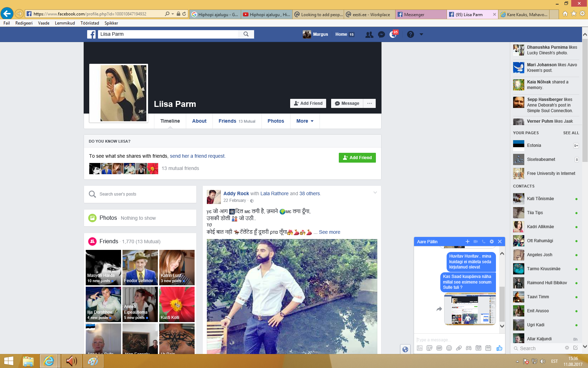
Task: Click the address bar search magnifier icon
Action: (x=167, y=14)
